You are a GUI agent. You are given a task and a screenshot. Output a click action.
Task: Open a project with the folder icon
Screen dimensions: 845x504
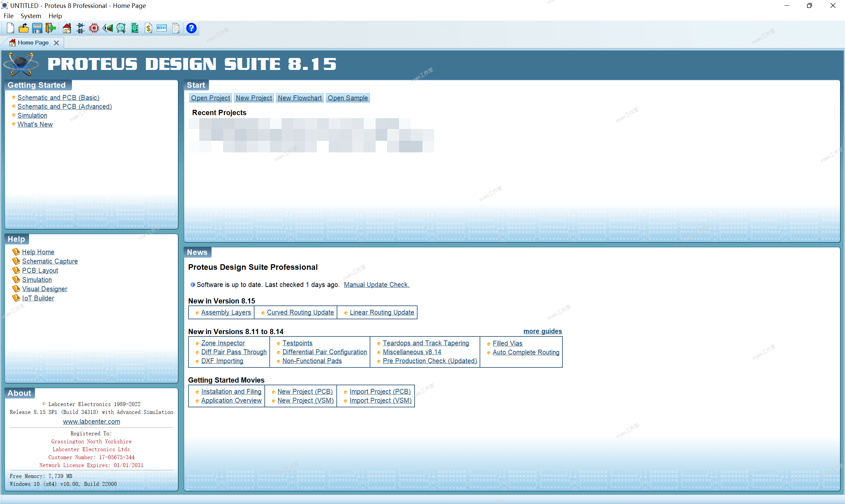(23, 28)
